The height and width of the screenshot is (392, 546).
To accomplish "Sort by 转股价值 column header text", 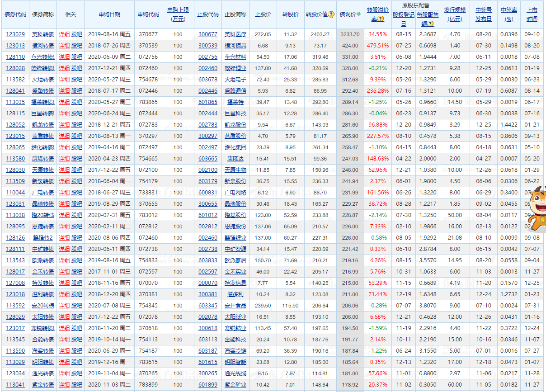I will (x=317, y=14).
